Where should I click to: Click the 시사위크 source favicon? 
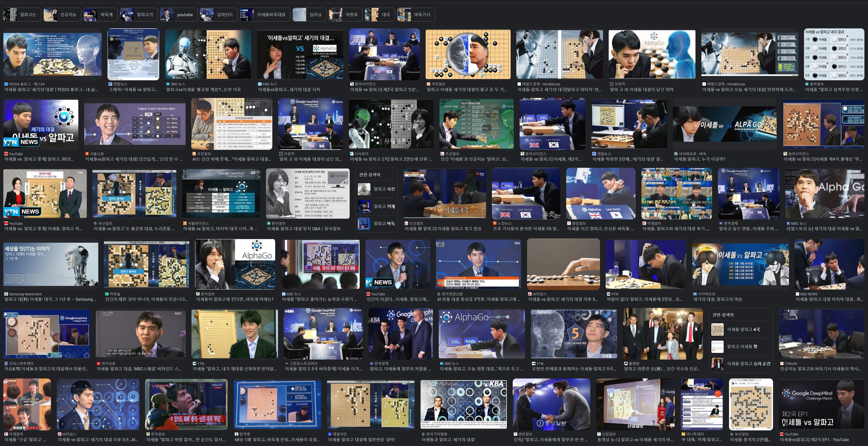(352, 154)
